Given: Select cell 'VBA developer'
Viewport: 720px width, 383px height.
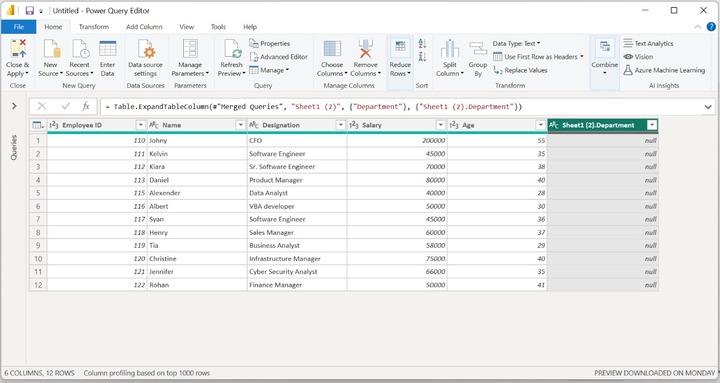Looking at the screenshot, I should coord(297,206).
